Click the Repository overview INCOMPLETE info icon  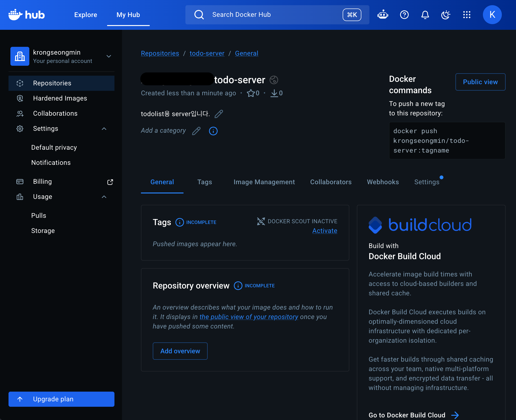point(238,286)
